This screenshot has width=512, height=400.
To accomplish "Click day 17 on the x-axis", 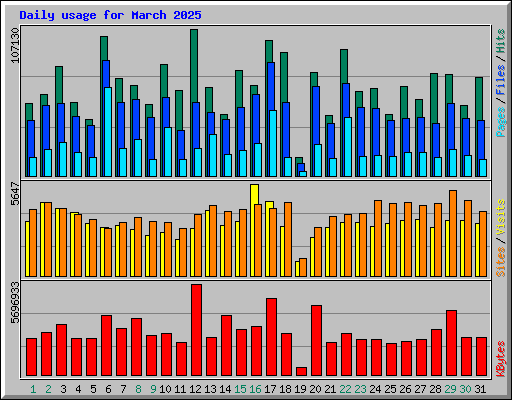I will [270, 389].
